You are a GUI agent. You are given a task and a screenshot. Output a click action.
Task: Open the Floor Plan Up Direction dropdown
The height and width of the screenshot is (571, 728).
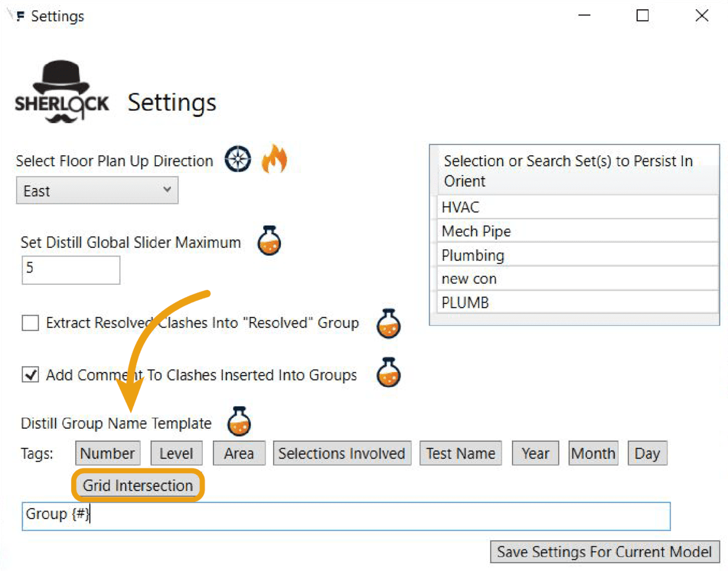point(97,190)
